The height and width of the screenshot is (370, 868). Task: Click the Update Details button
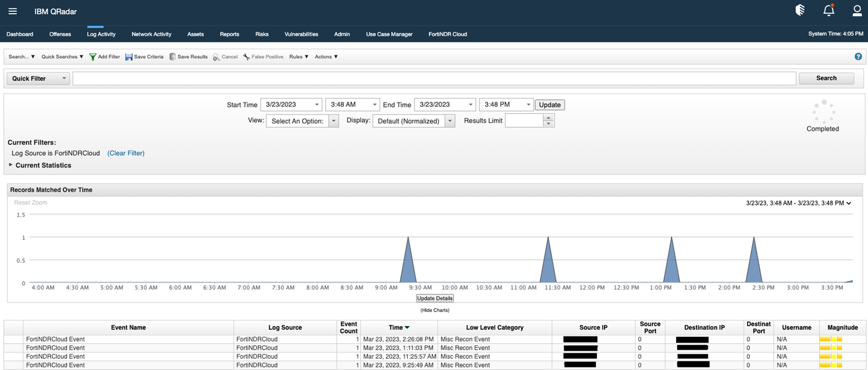point(435,298)
